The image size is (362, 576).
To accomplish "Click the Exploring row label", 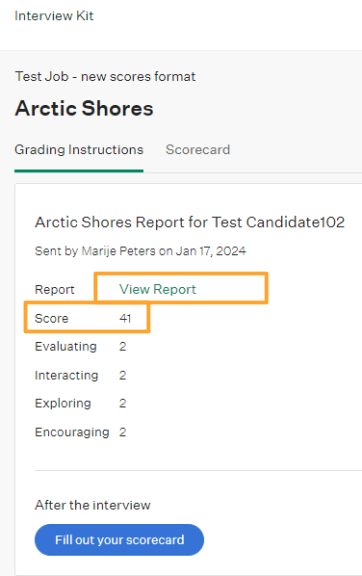I will [x=63, y=403].
